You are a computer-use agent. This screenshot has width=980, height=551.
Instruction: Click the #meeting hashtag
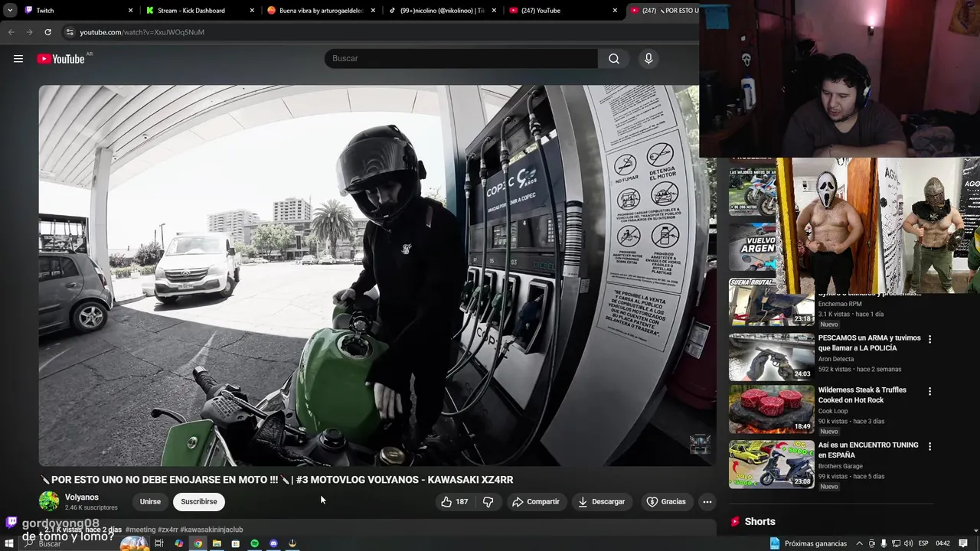click(x=140, y=530)
